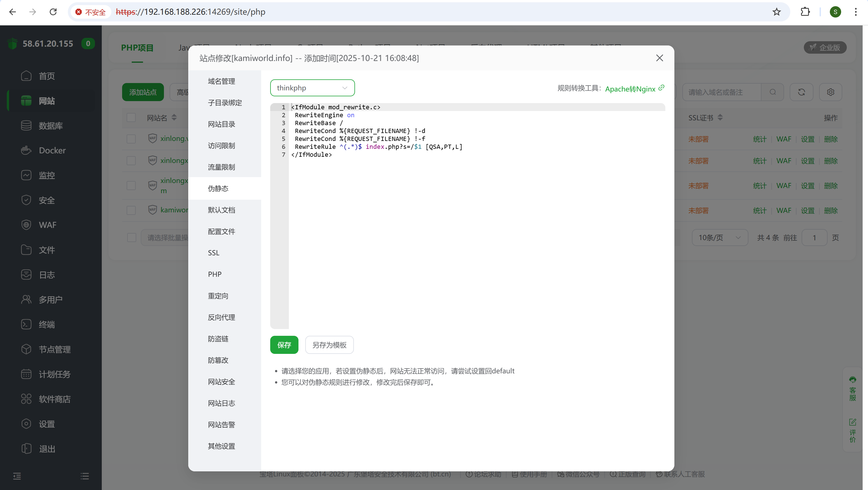Viewport: 868px width, 490px height.
Task: Open 软件商店 app store icon
Action: [x=26, y=399]
